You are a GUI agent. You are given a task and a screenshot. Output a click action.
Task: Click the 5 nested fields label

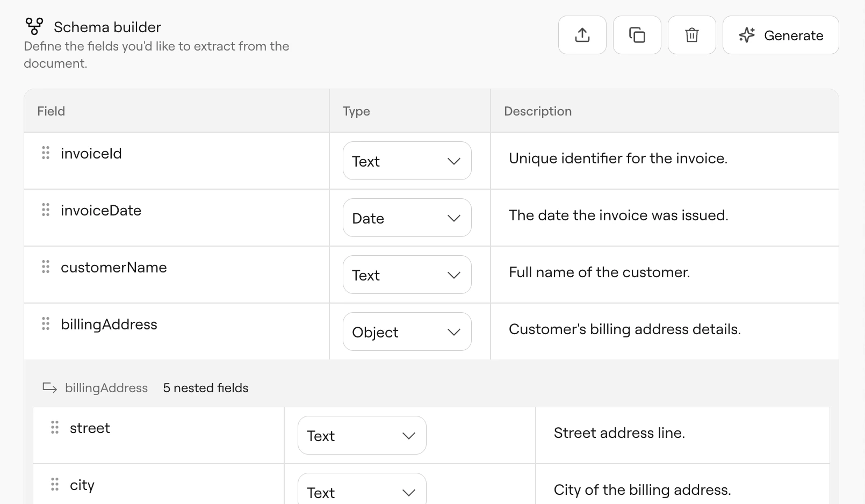tap(205, 387)
